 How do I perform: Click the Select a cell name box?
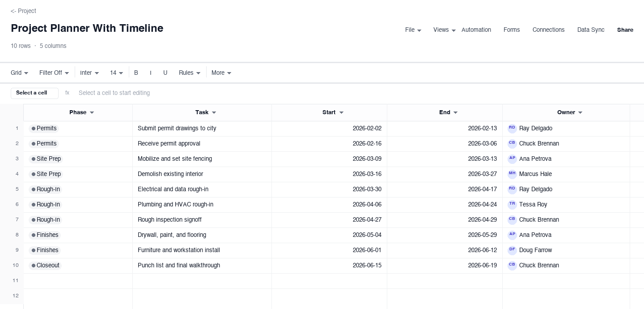point(34,93)
